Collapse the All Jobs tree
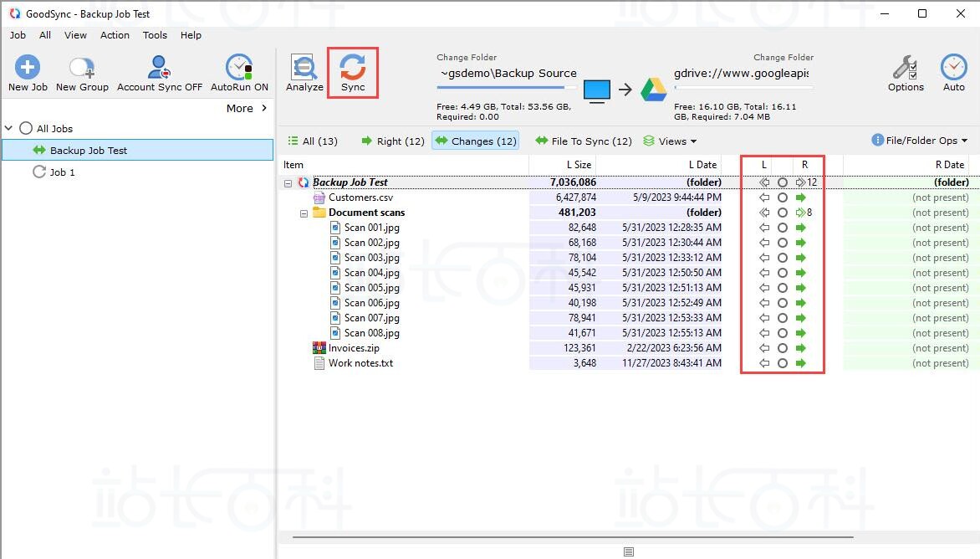Viewport: 980px width, 559px height. 8,128
